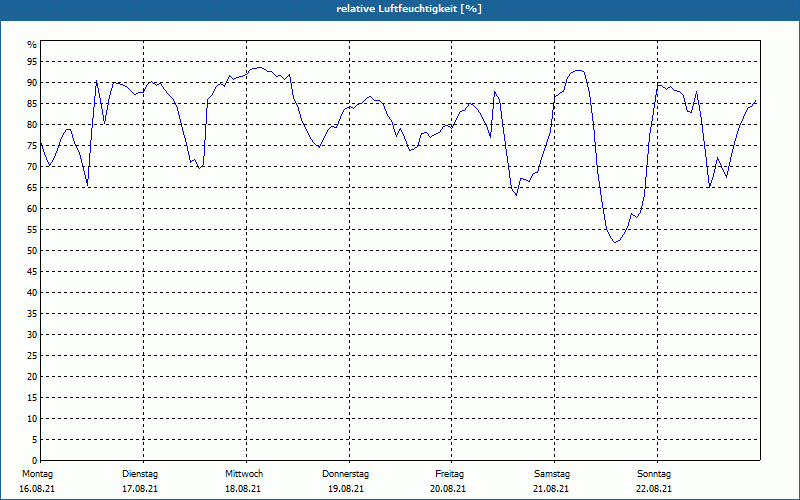Select the y-axis value 50
The width and height of the screenshot is (800, 500).
32,251
